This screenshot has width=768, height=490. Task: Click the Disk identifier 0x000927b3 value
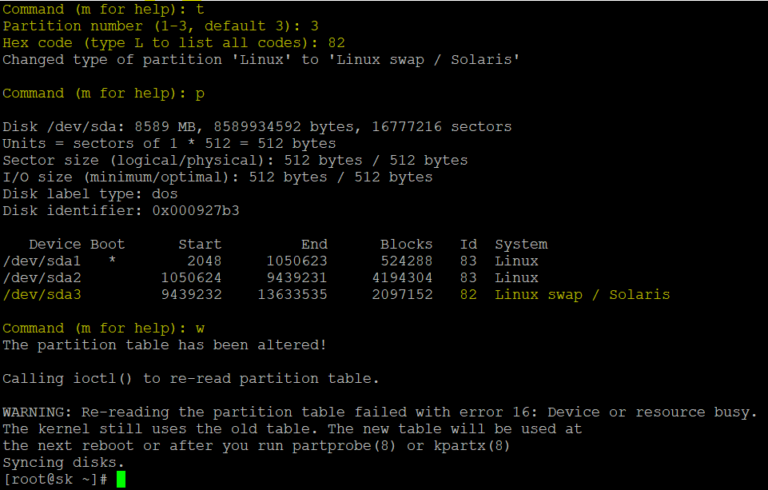tap(195, 211)
